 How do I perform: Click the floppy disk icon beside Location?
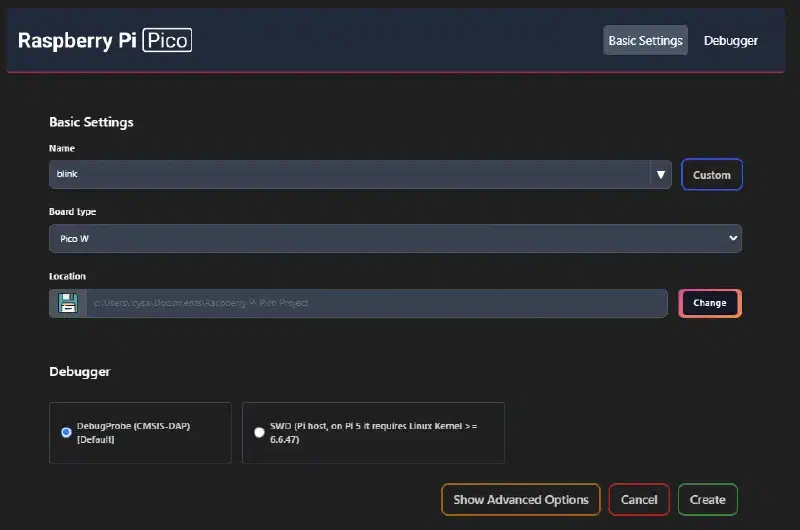68,303
